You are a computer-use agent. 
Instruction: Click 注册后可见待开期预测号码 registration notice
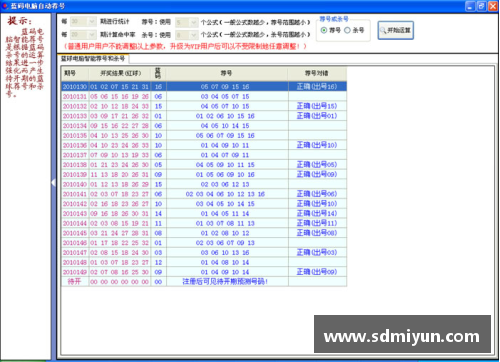tap(225, 282)
